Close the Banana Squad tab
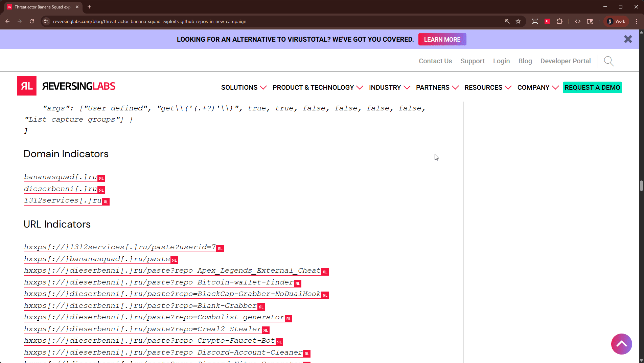This screenshot has width=644, height=363. [77, 7]
